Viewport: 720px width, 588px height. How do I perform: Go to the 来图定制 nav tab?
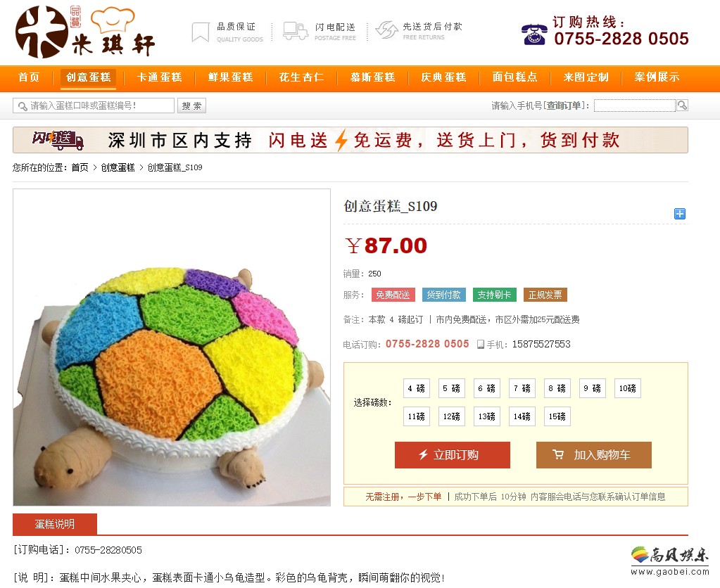click(x=586, y=77)
